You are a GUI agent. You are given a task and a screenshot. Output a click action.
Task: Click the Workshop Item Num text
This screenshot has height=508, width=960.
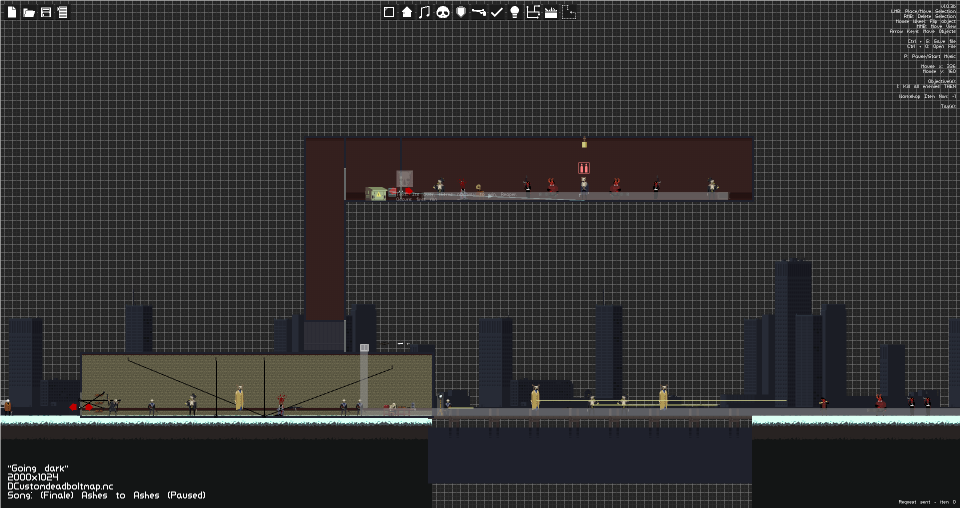coord(927,96)
